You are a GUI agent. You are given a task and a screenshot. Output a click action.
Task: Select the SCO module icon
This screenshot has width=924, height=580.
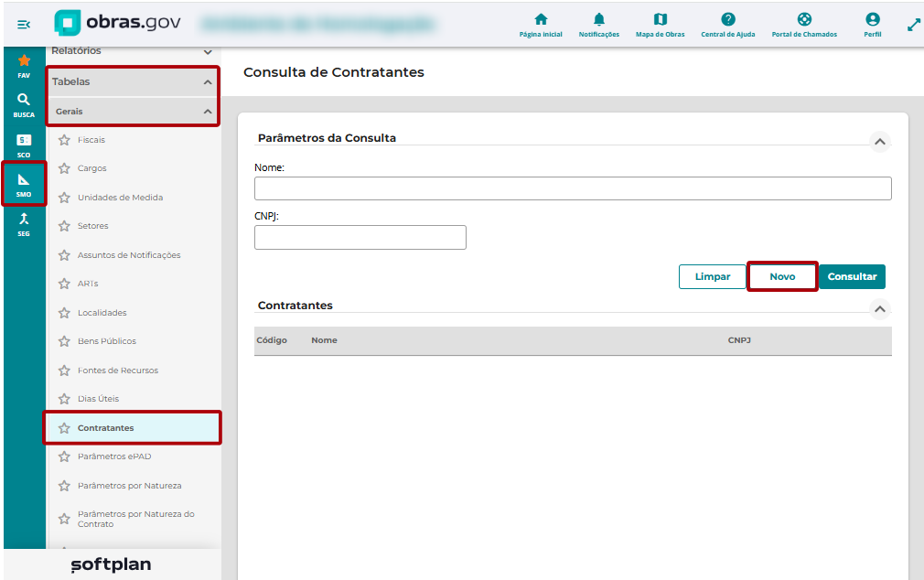tap(24, 145)
